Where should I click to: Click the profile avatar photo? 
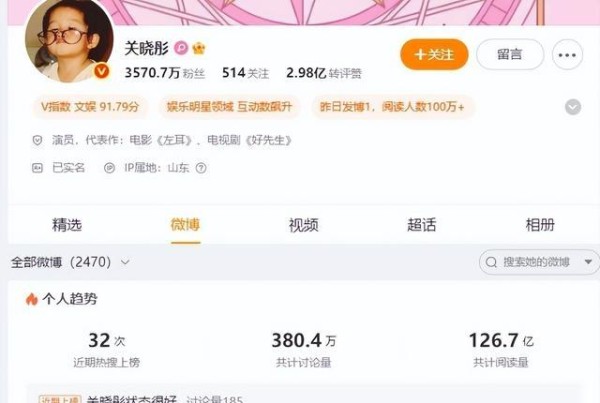[69, 40]
